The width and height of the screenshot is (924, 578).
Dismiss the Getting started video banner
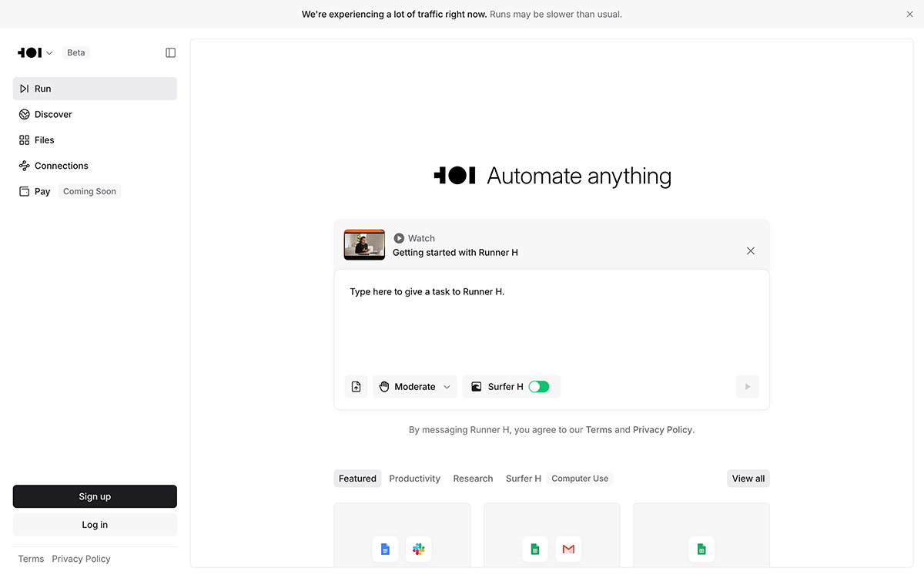tap(751, 251)
